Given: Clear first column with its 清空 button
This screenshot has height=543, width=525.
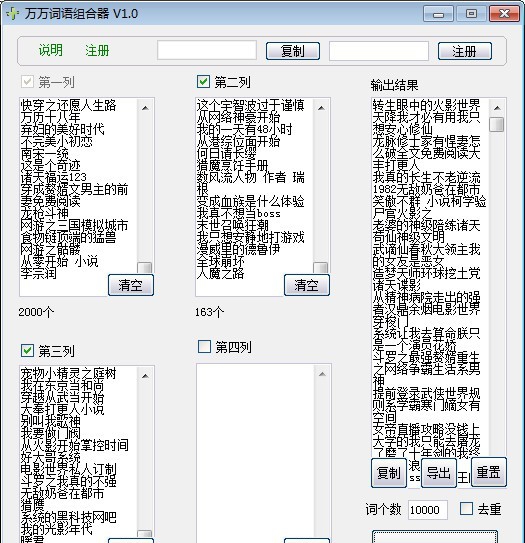Looking at the screenshot, I should [131, 285].
